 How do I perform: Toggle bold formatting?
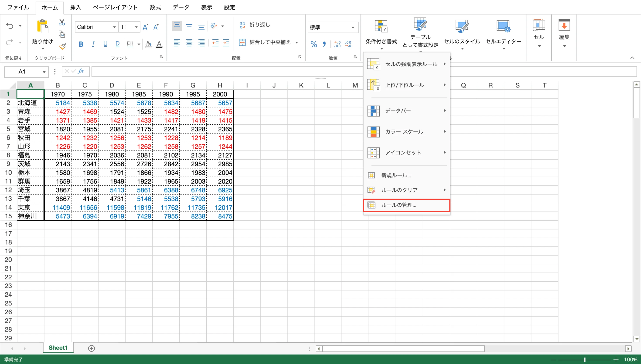(81, 44)
